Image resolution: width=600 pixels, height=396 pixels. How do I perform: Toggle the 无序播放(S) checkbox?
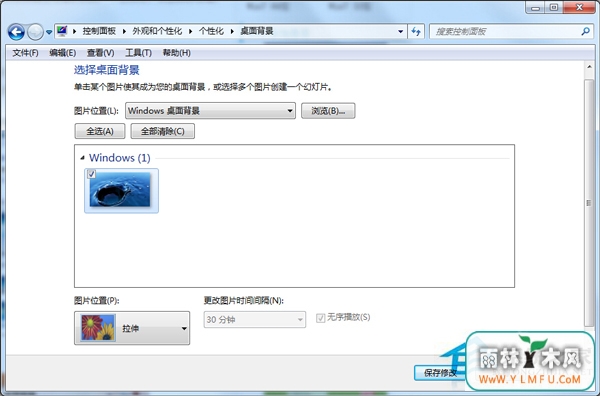click(x=321, y=318)
